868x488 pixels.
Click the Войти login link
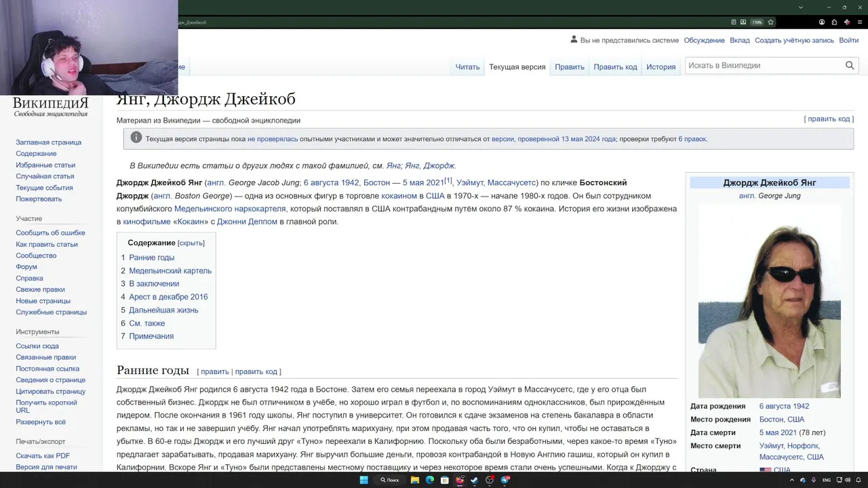[848, 40]
